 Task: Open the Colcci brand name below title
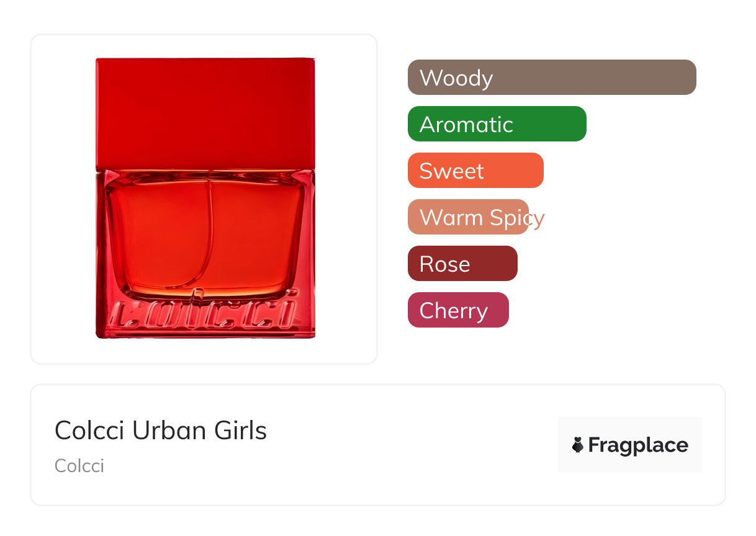tap(79, 466)
